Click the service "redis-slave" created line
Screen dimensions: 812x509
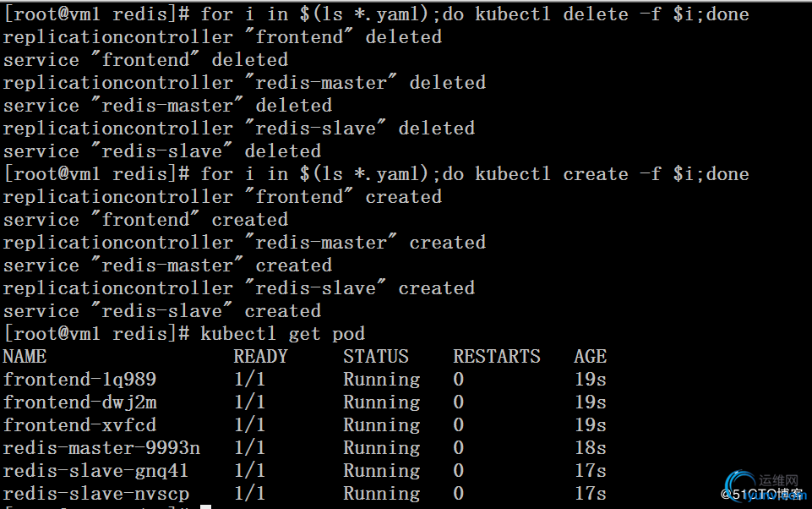pyautogui.click(x=162, y=311)
